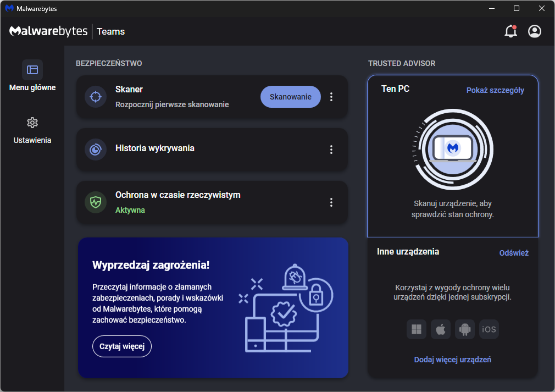Click the green Aktywna status text
This screenshot has height=392, width=555.
coord(130,210)
